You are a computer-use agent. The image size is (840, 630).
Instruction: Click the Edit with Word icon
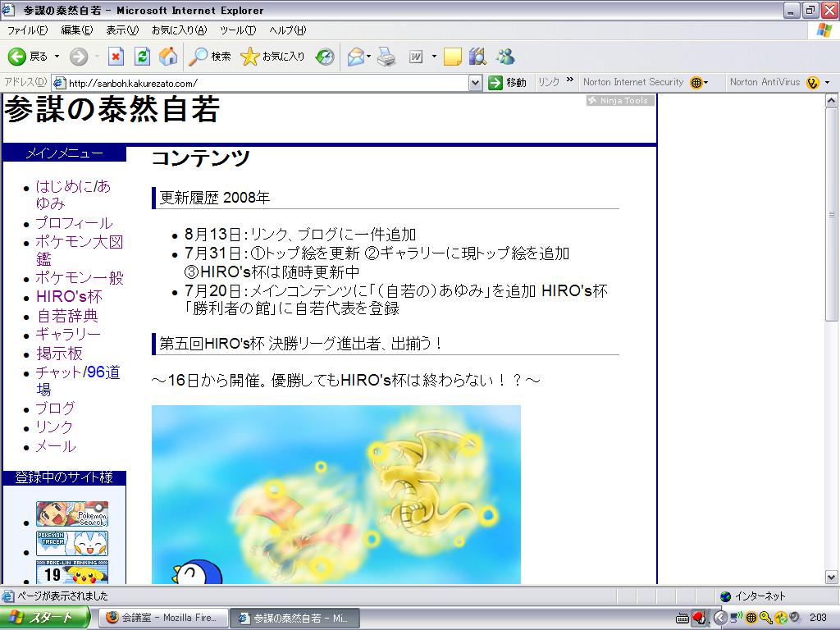pyautogui.click(x=416, y=57)
